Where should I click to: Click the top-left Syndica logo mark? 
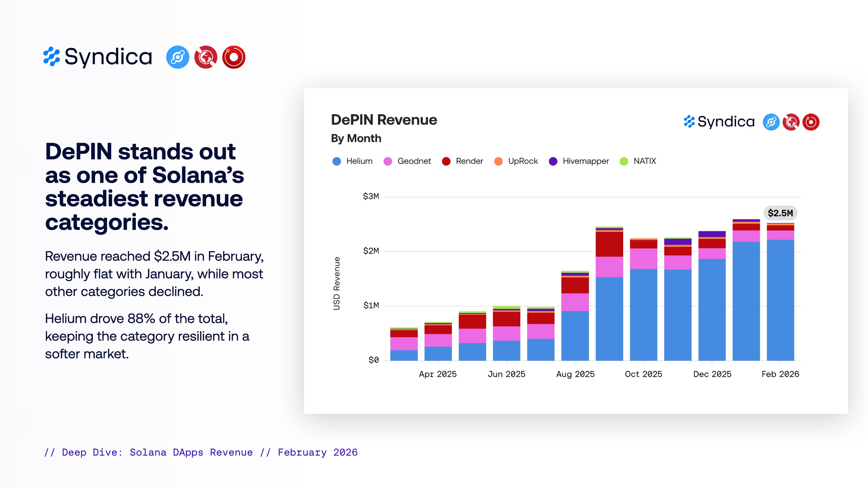click(x=52, y=57)
